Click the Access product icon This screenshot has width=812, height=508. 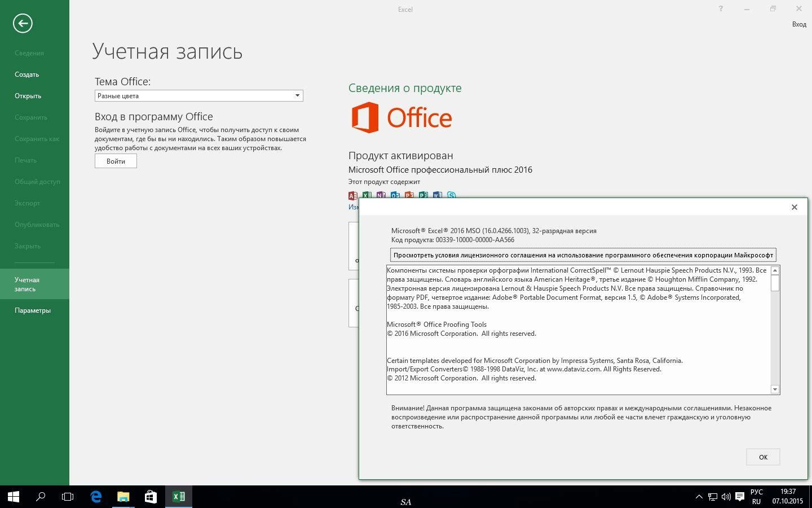click(353, 195)
